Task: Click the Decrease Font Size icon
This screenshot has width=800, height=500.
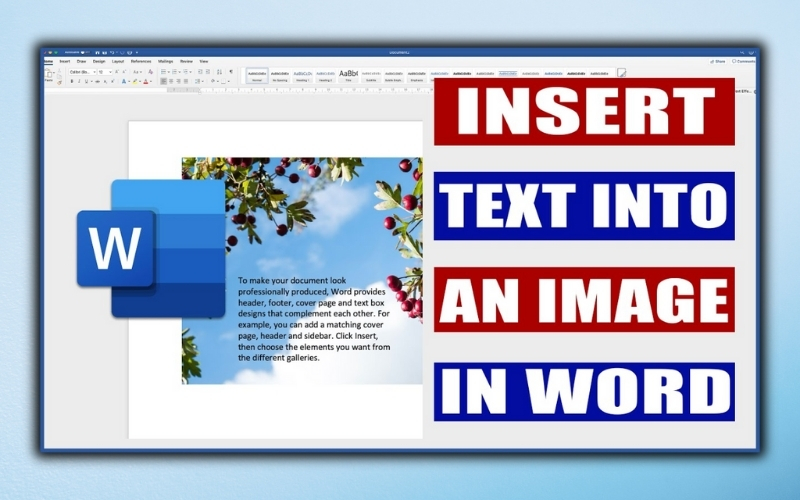Action: [124, 72]
